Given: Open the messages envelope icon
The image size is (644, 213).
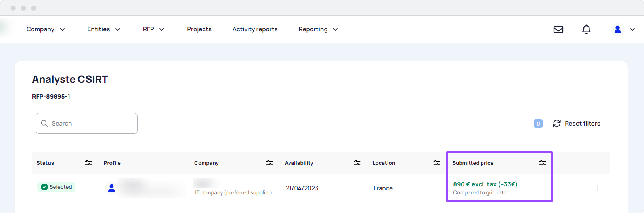Looking at the screenshot, I should tap(558, 29).
